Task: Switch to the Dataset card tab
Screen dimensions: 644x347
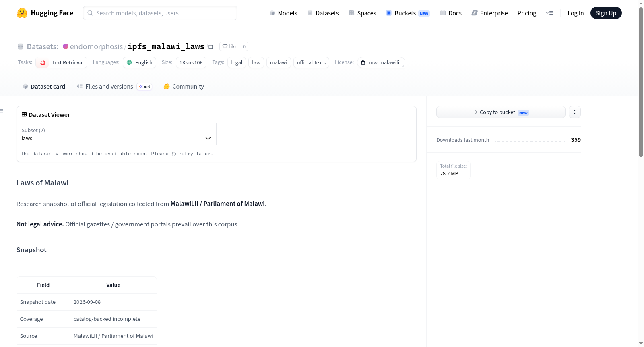Action: coord(43,87)
